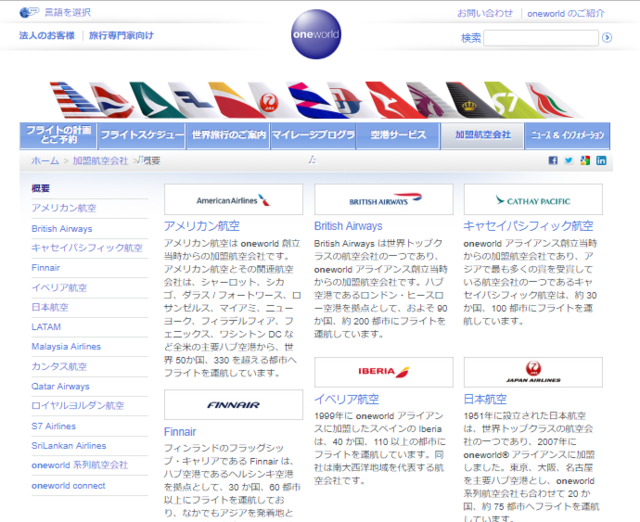Select ロイヤルヨルダン航空 in the sidebar
640x522 pixels.
pos(78,406)
